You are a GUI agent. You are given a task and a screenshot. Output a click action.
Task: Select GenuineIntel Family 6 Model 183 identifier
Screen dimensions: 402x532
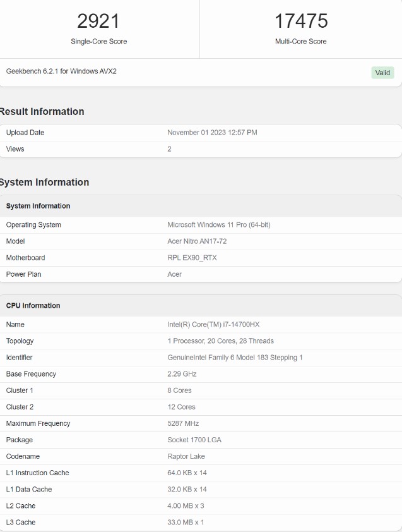coord(235,358)
